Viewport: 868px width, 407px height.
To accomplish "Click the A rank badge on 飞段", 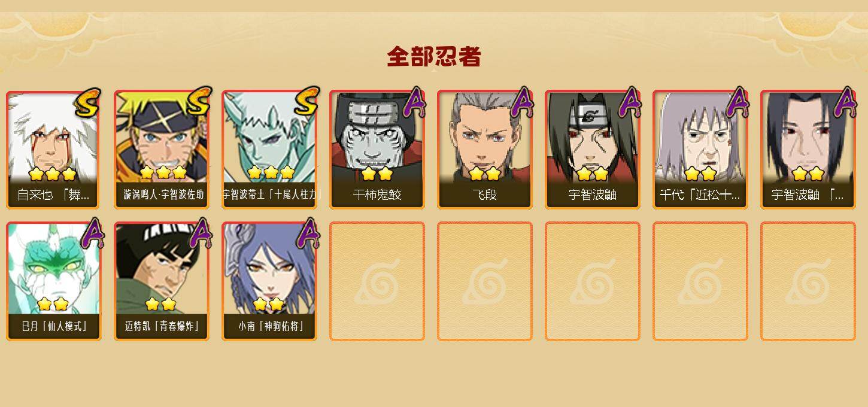I will (x=522, y=102).
